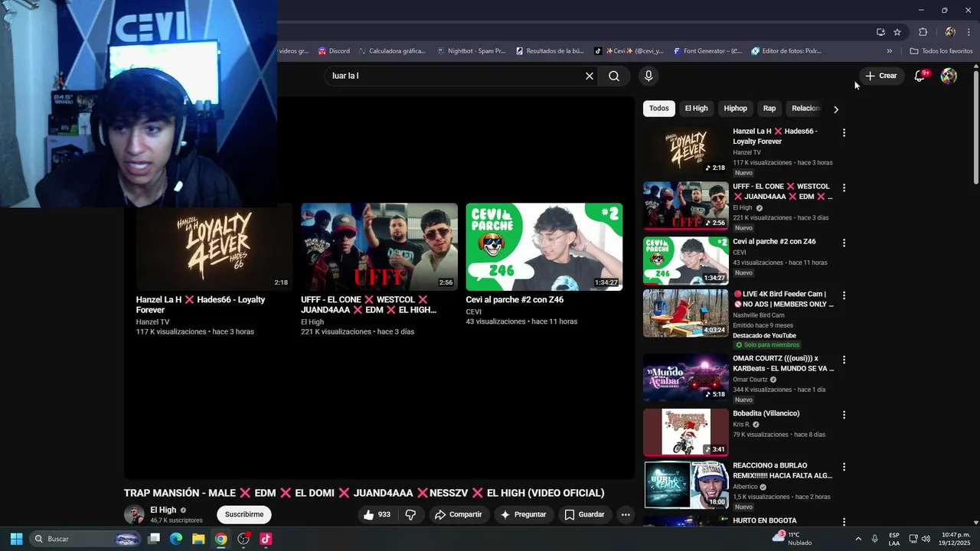The image size is (980, 551).
Task: Click the Compartir share button
Action: point(458,514)
